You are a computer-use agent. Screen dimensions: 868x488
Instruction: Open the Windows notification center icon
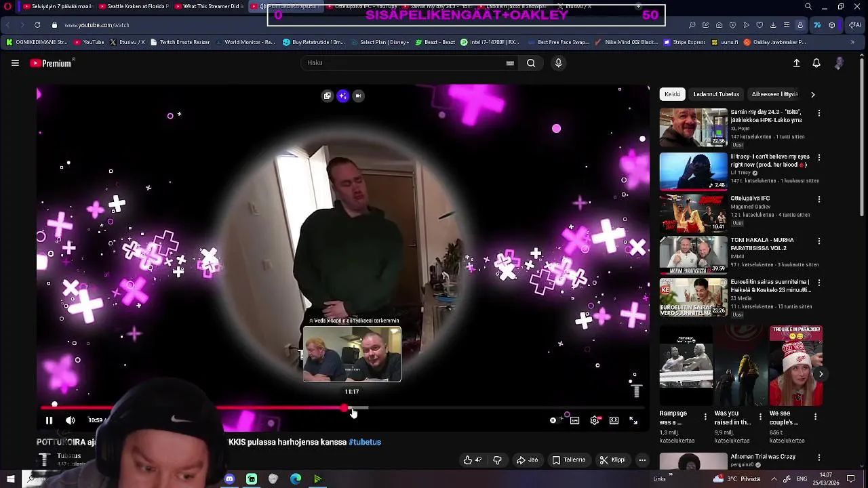coord(851,479)
